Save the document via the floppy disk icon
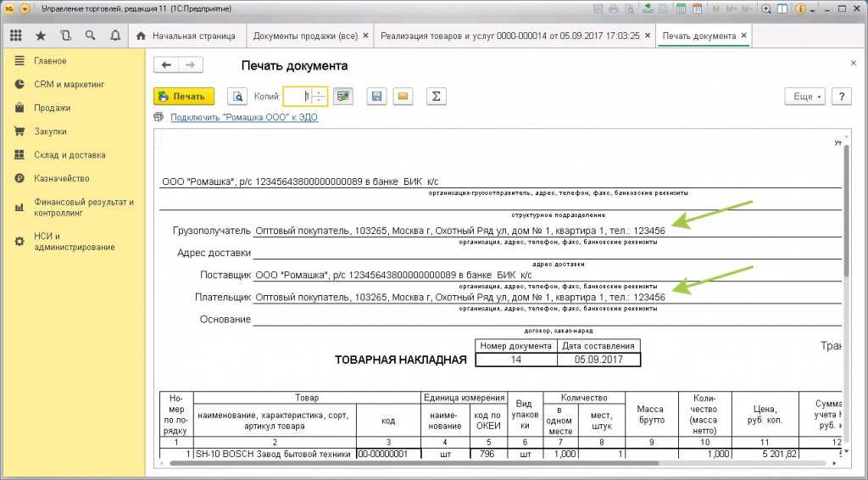The image size is (868, 480). tap(376, 97)
